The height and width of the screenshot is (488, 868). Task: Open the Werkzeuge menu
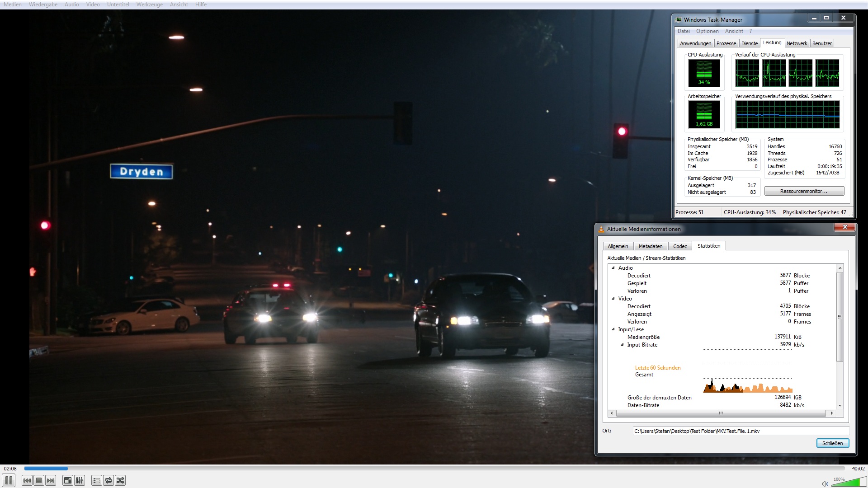point(150,5)
